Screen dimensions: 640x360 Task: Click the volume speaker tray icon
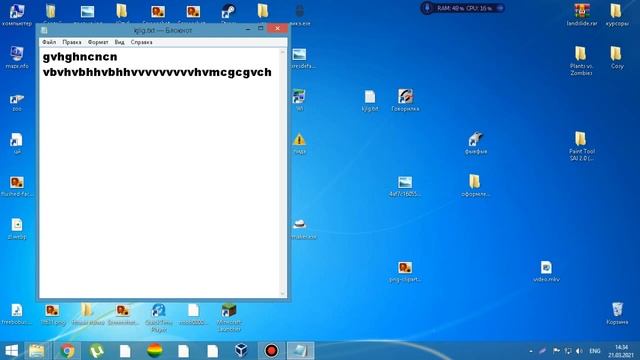click(579, 351)
